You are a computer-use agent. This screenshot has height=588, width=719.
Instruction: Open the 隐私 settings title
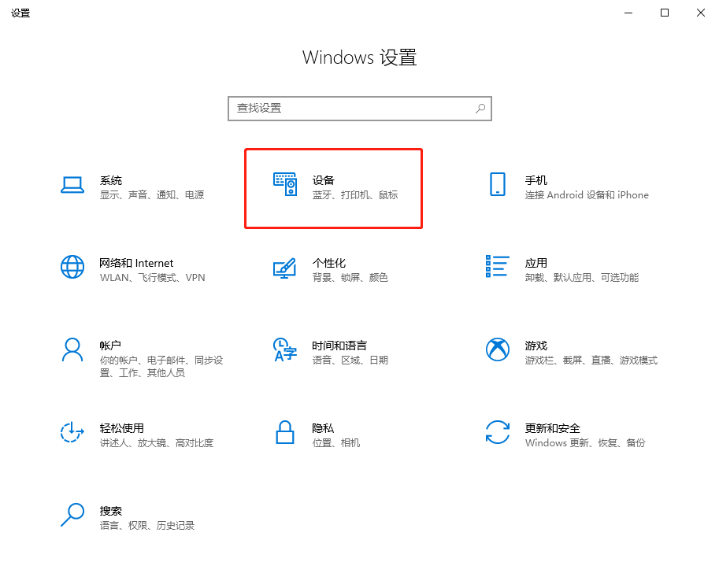pyautogui.click(x=323, y=428)
